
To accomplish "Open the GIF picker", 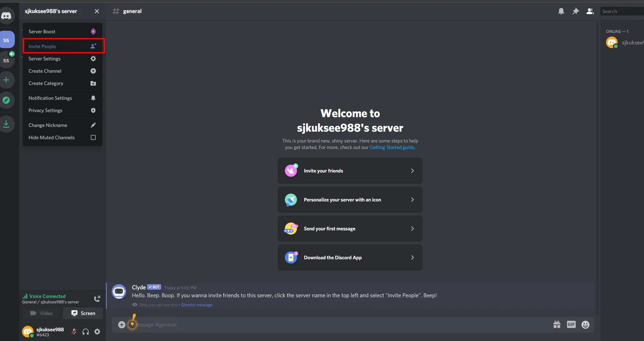I will (571, 325).
